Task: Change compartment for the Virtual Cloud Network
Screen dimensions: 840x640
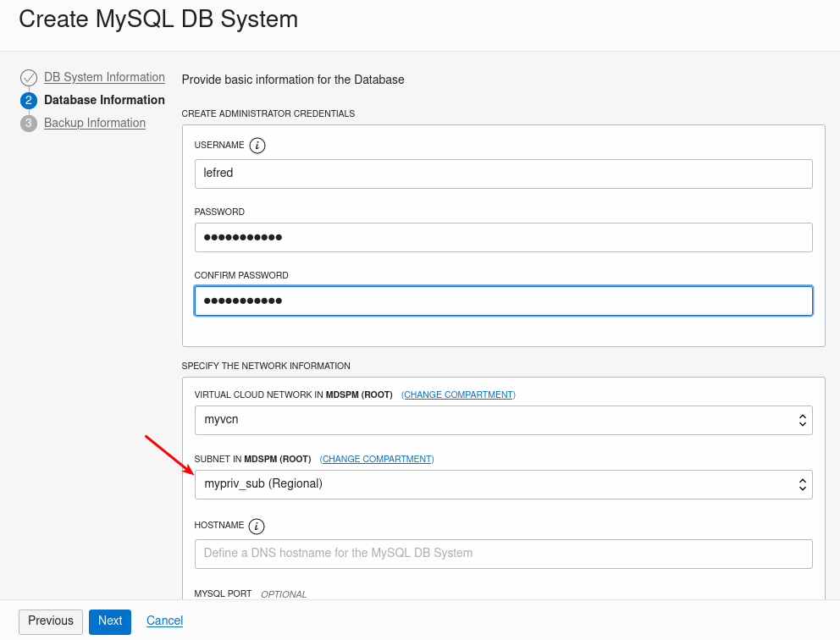Action: (459, 394)
